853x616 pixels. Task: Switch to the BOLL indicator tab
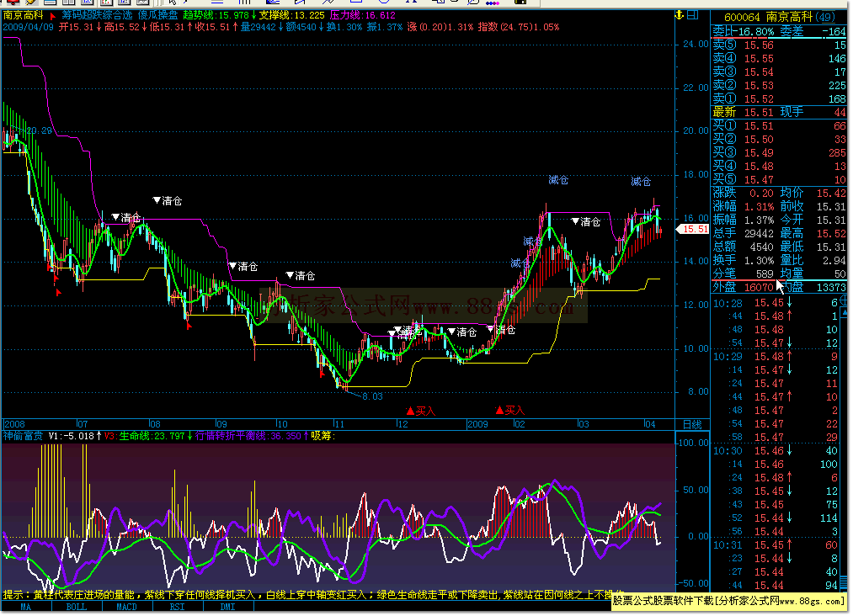coord(76,607)
